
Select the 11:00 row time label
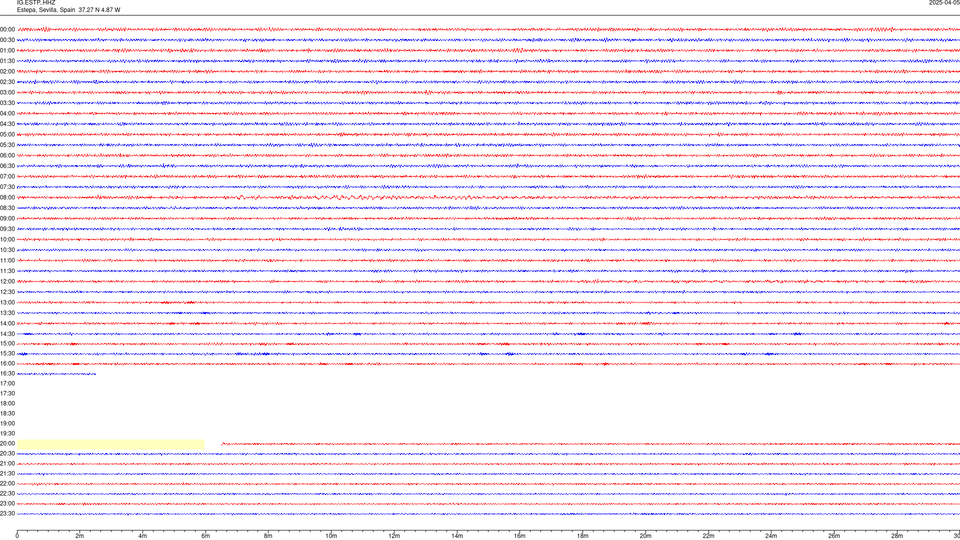click(x=7, y=260)
